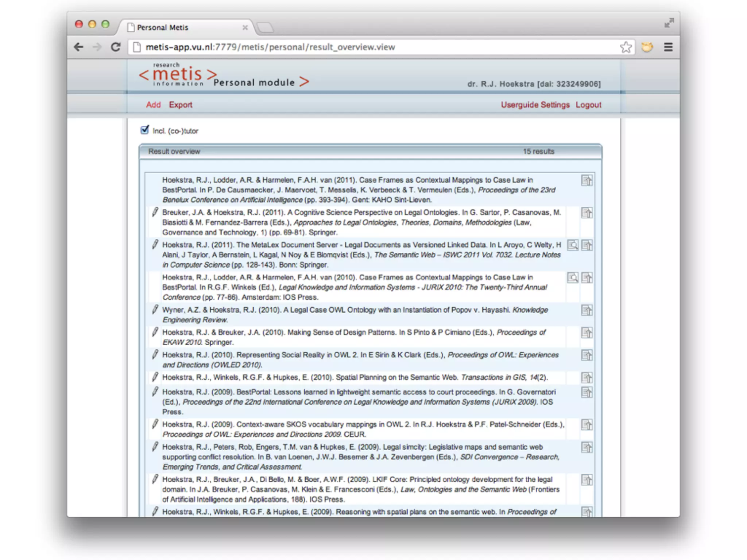Click pencil edit icon for Breuker 2011 entry
The image size is (747, 560).
155,212
